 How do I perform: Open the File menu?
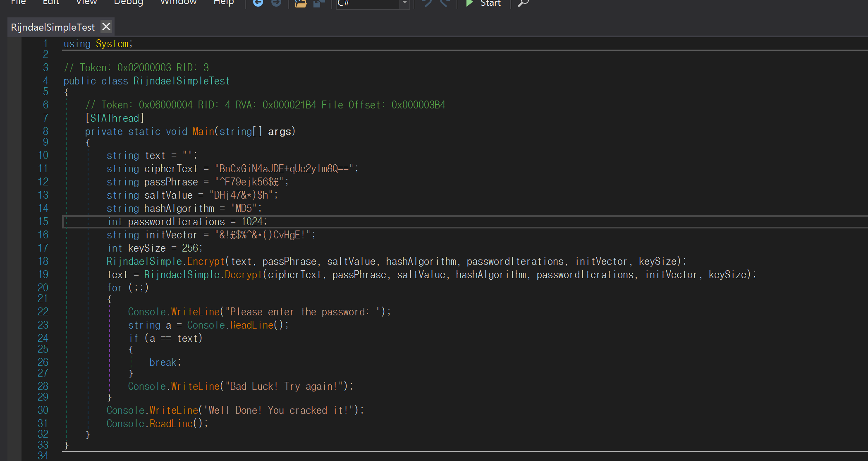pos(18,2)
